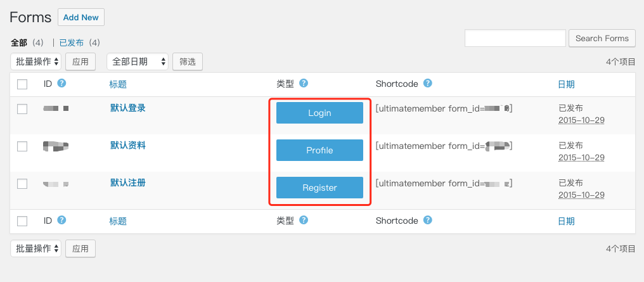Toggle the select-all checkbox in header
Screen dimensions: 644x282
22,84
